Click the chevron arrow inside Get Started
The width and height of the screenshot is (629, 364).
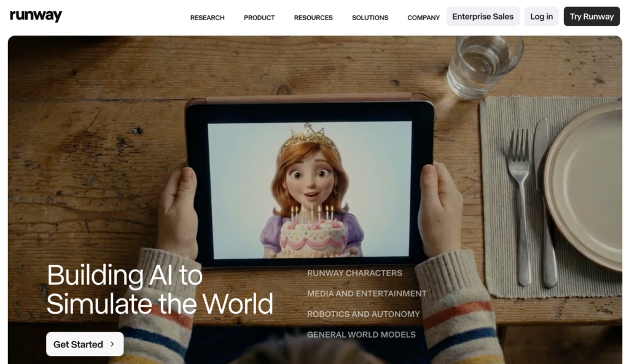tap(112, 344)
